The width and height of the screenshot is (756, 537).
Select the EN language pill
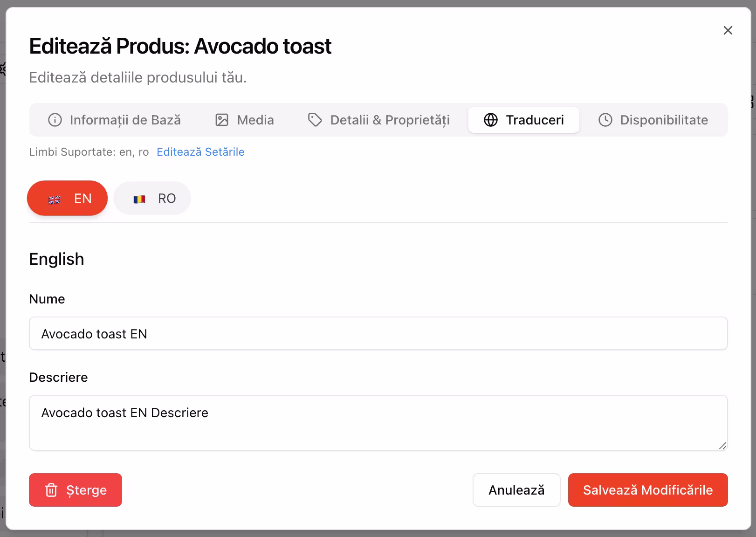coord(68,198)
